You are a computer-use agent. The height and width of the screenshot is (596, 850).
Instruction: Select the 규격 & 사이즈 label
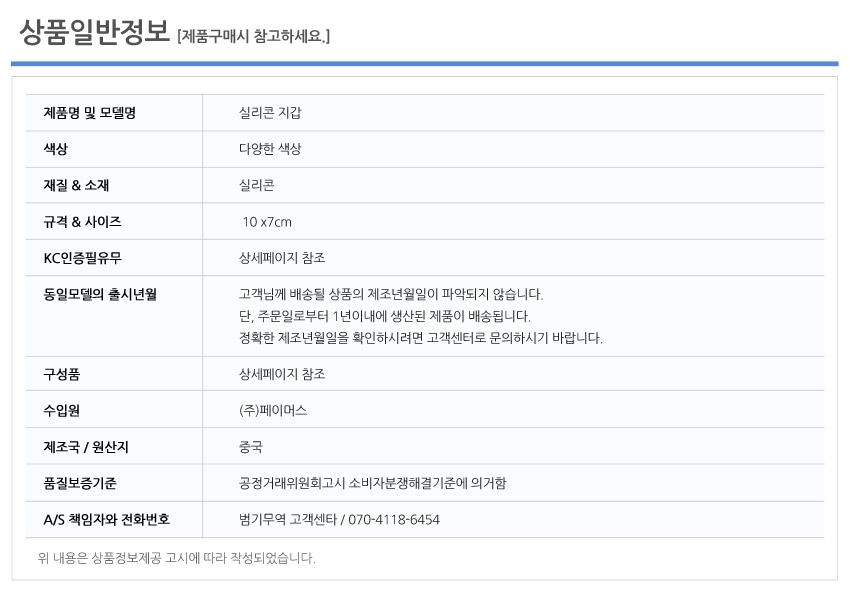click(82, 222)
